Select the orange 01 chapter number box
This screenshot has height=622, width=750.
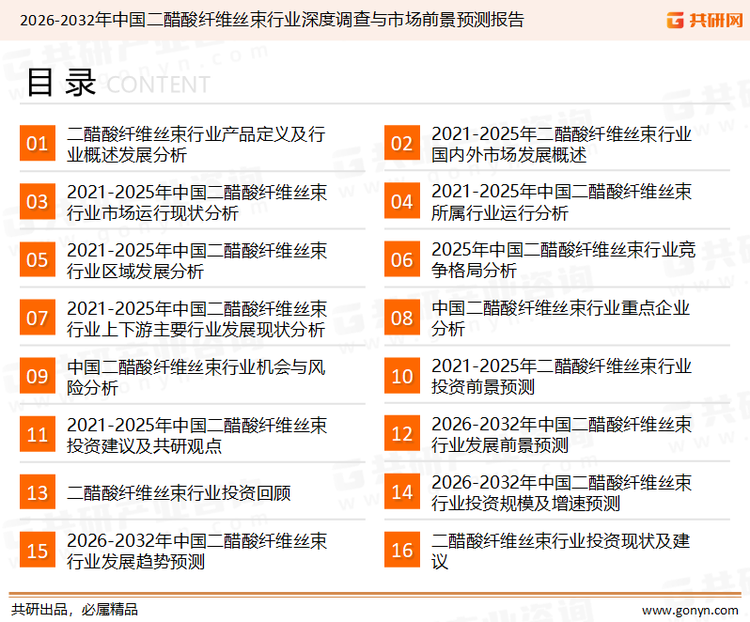coord(37,143)
